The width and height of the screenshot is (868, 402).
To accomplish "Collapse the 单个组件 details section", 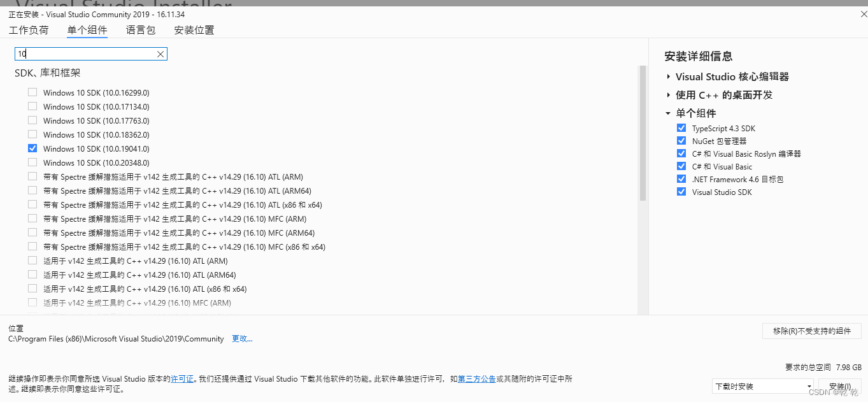I will pyautogui.click(x=668, y=113).
